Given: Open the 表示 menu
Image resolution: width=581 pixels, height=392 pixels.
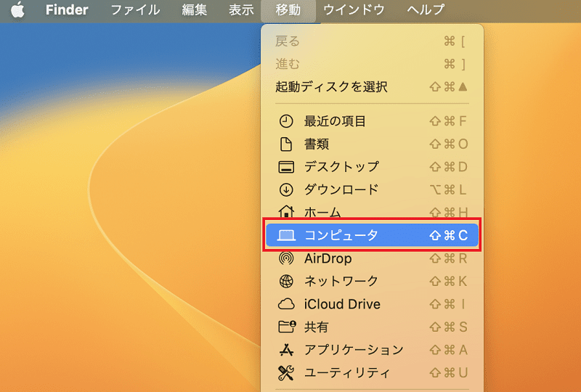Looking at the screenshot, I should coord(241,10).
